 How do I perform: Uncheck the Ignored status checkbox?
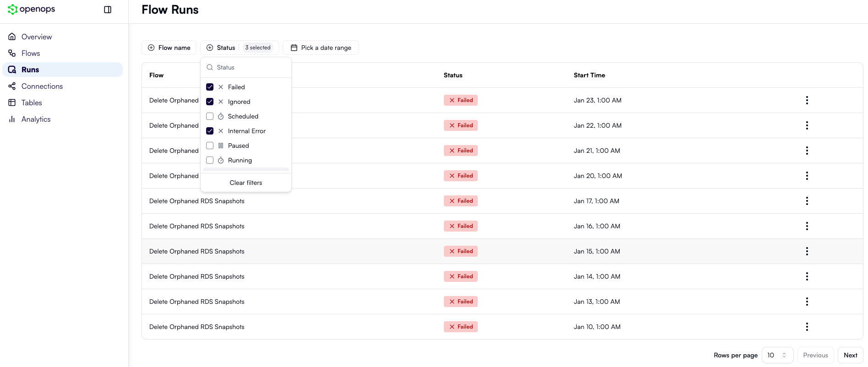click(x=210, y=102)
